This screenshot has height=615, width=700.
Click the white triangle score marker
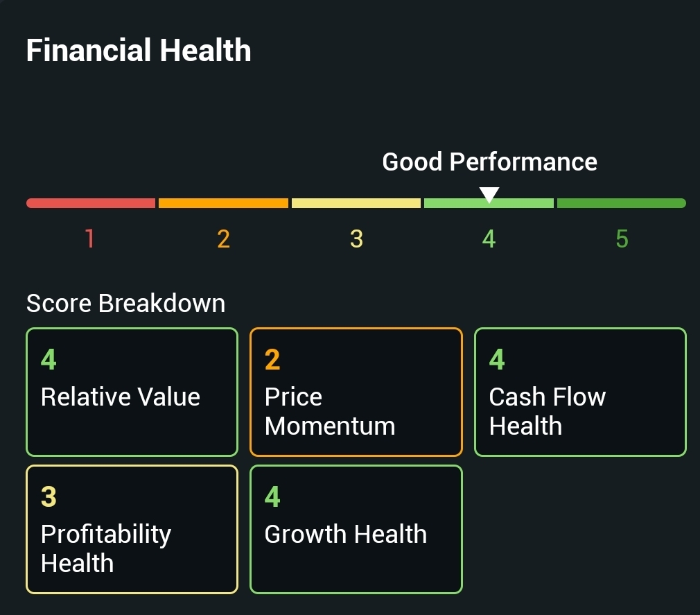[489, 195]
